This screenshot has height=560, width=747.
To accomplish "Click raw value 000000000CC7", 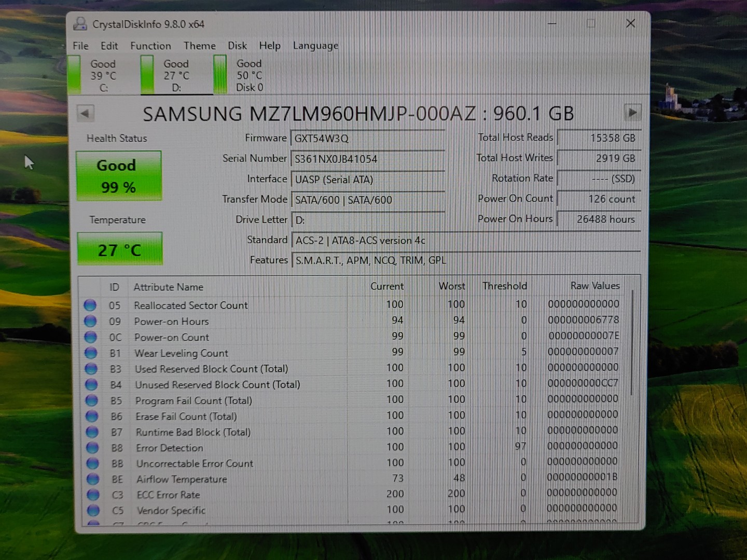I will tap(583, 383).
